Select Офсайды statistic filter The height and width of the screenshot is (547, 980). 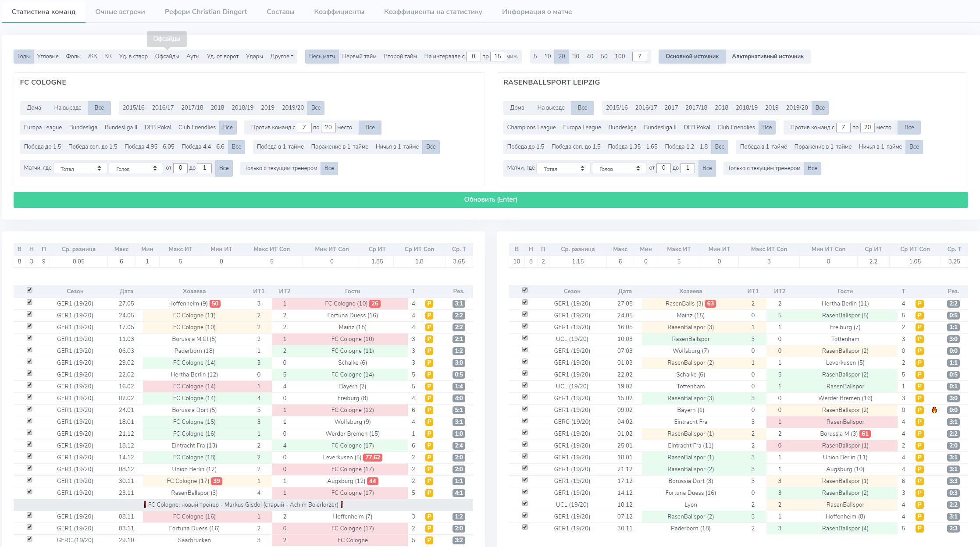(167, 56)
